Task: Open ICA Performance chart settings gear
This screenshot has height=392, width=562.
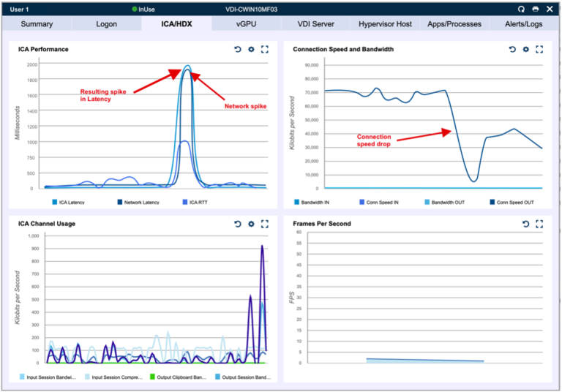Action: (x=251, y=49)
